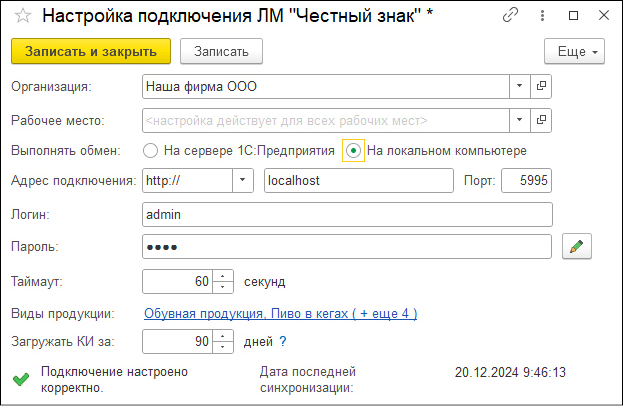Select 'На локальном компьютере' radio button
623x406 pixels.
pyautogui.click(x=354, y=151)
